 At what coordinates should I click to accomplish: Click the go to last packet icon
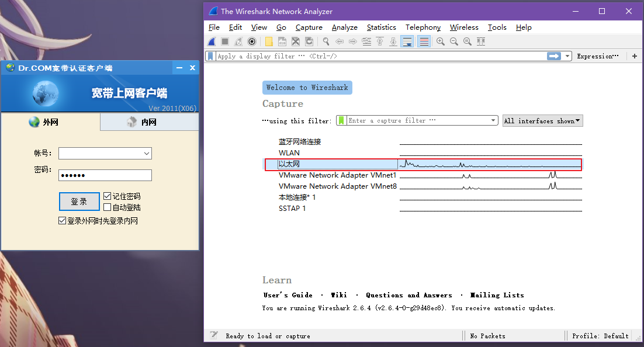coord(393,41)
